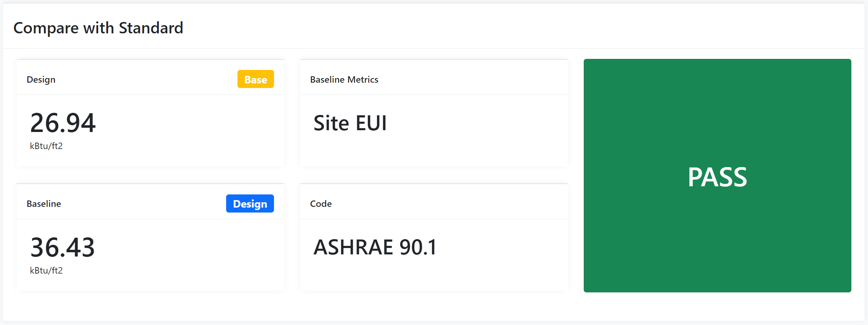Image resolution: width=868 pixels, height=325 pixels.
Task: Select the 36.43 baseline value
Action: [x=63, y=247]
